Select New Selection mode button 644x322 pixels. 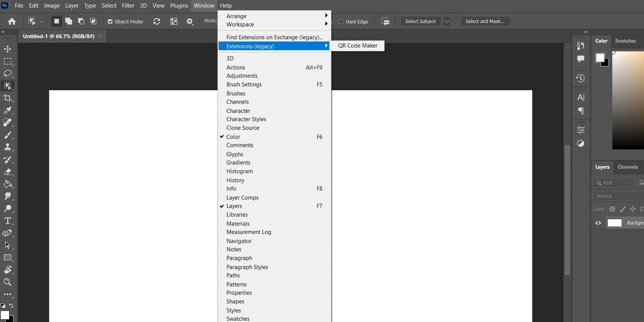pos(56,21)
